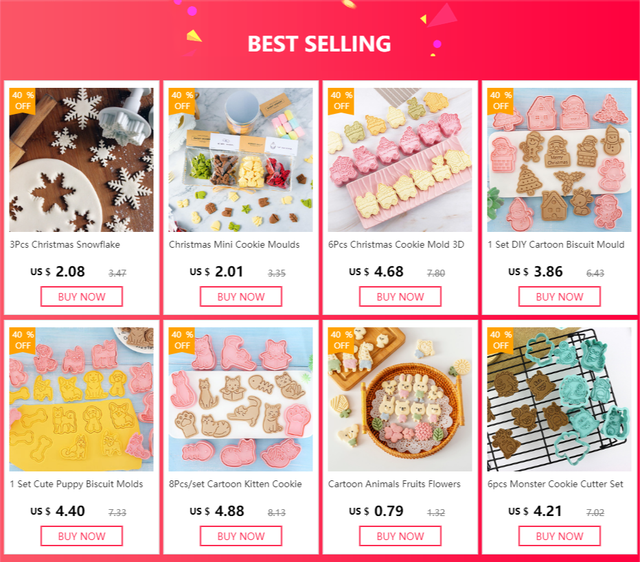Click the US $0.79 price text
Screen dimensions: 640x562
click(376, 511)
